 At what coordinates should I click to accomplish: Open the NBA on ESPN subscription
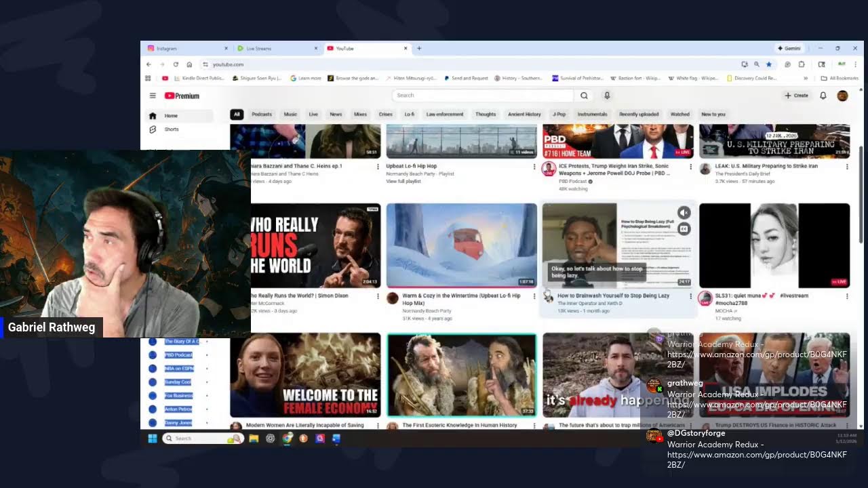178,369
